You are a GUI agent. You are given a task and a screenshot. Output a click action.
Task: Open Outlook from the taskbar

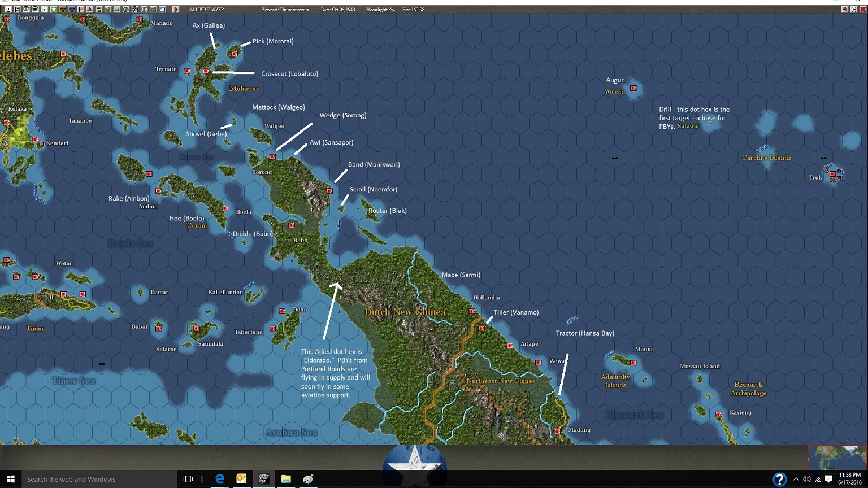tap(241, 479)
